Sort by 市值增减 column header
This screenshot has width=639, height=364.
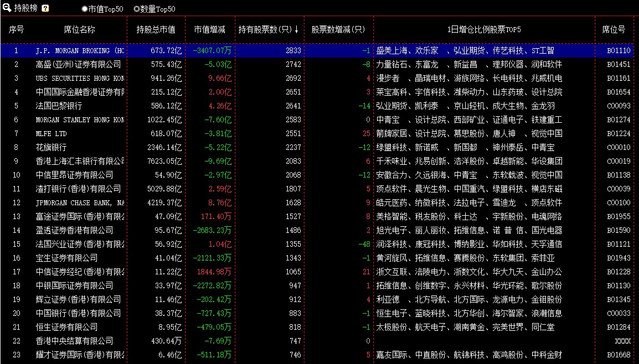click(209, 29)
